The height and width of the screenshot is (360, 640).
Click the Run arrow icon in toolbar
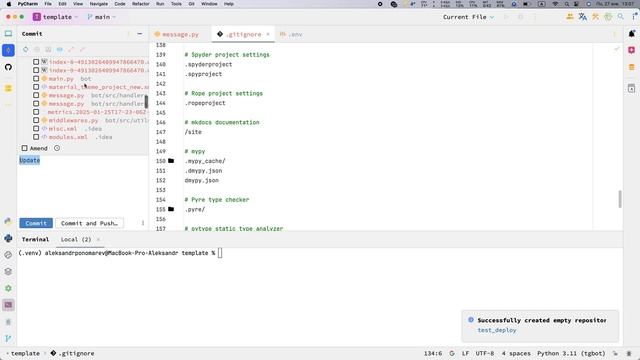507,17
